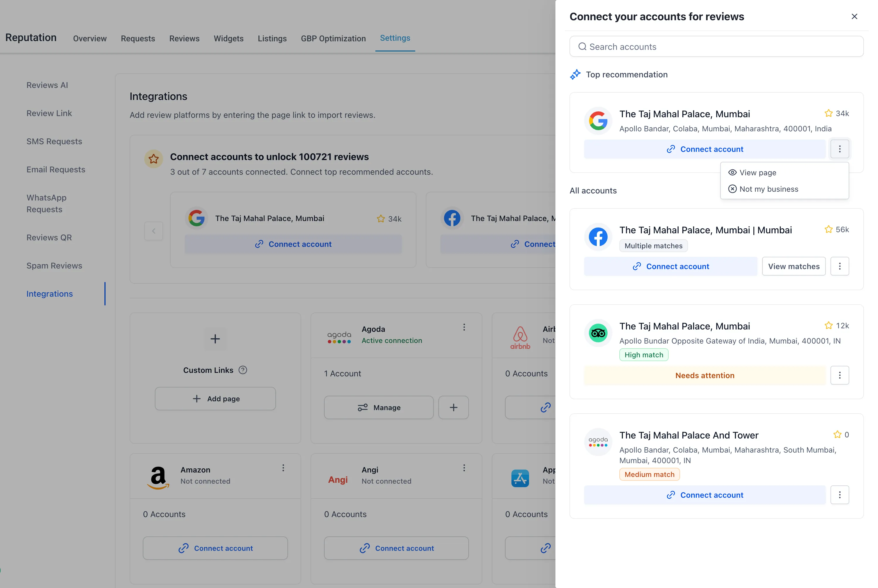Open the Amazon card three-dot menu
878x588 pixels.
point(283,468)
